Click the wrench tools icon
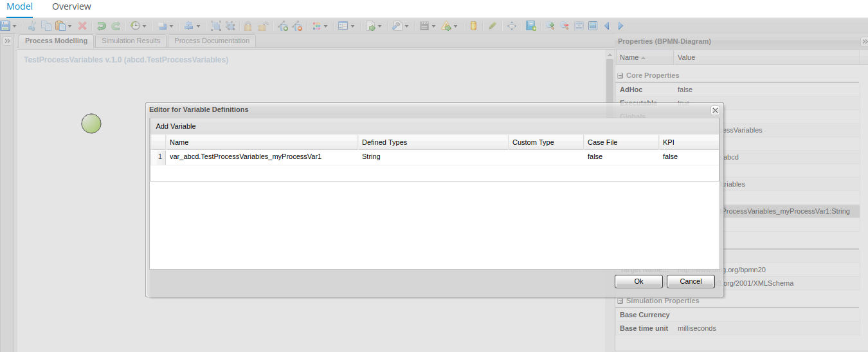The image size is (868, 352). pos(397,26)
